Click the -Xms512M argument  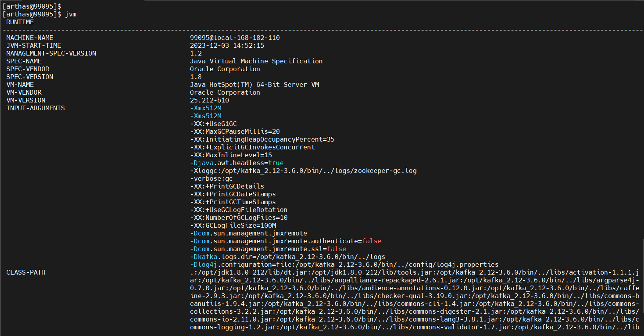206,116
